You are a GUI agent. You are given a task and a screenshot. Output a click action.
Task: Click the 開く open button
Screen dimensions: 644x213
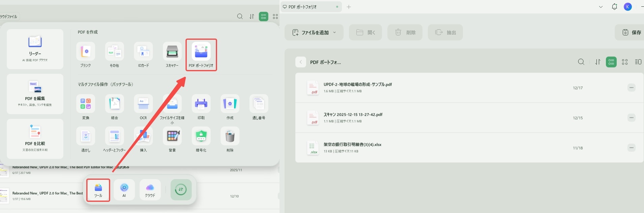(x=365, y=32)
